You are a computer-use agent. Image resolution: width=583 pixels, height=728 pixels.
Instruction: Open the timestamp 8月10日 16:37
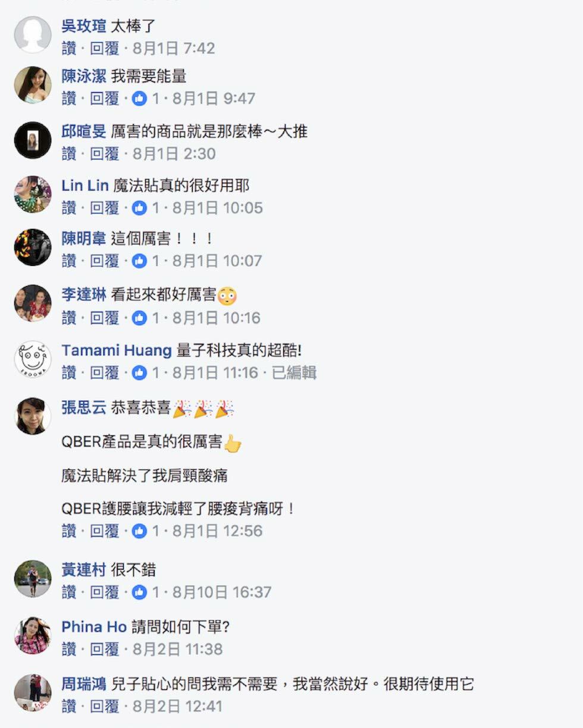[x=222, y=592]
